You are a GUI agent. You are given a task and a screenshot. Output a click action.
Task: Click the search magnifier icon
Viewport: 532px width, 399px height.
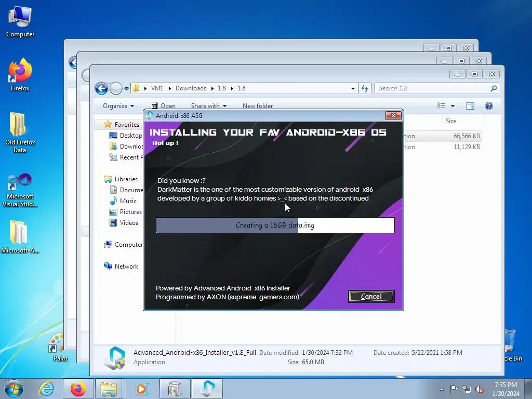pos(494,88)
